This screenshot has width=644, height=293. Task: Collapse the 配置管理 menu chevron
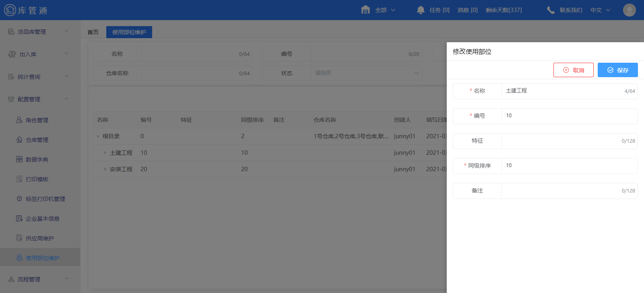click(66, 98)
